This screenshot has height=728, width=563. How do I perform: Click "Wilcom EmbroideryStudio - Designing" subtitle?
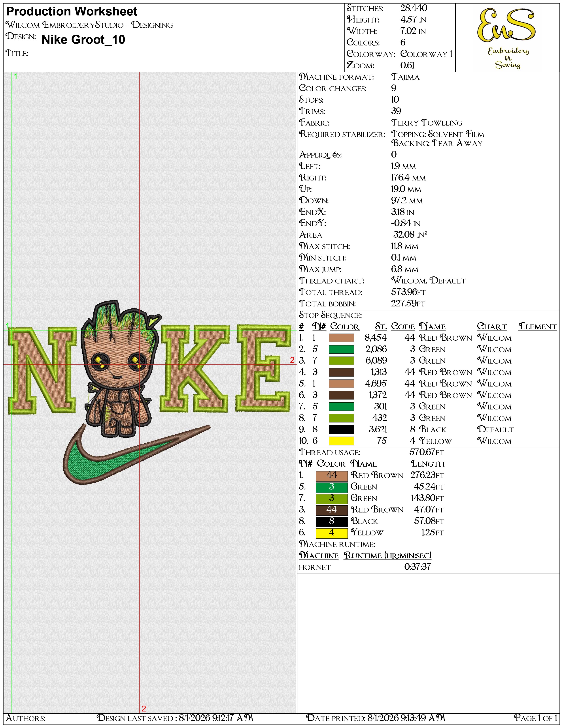[x=89, y=25]
